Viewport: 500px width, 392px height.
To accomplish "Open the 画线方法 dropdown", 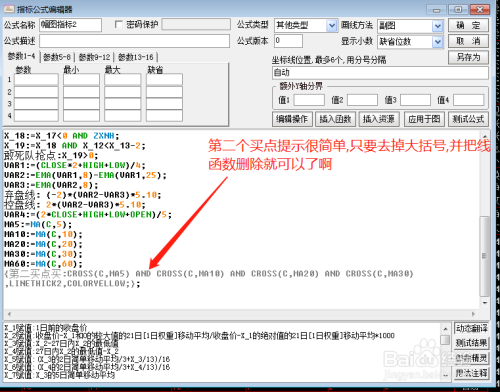I will coord(437,26).
